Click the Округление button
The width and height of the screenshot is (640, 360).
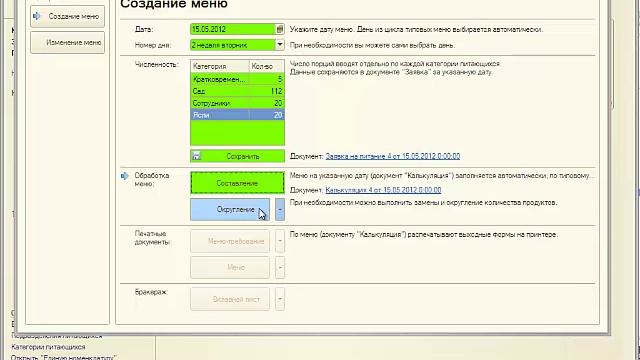tap(230, 209)
